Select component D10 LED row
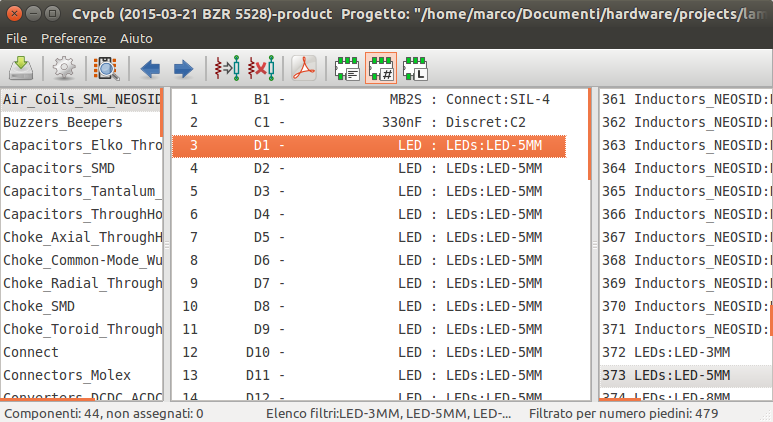 click(369, 352)
